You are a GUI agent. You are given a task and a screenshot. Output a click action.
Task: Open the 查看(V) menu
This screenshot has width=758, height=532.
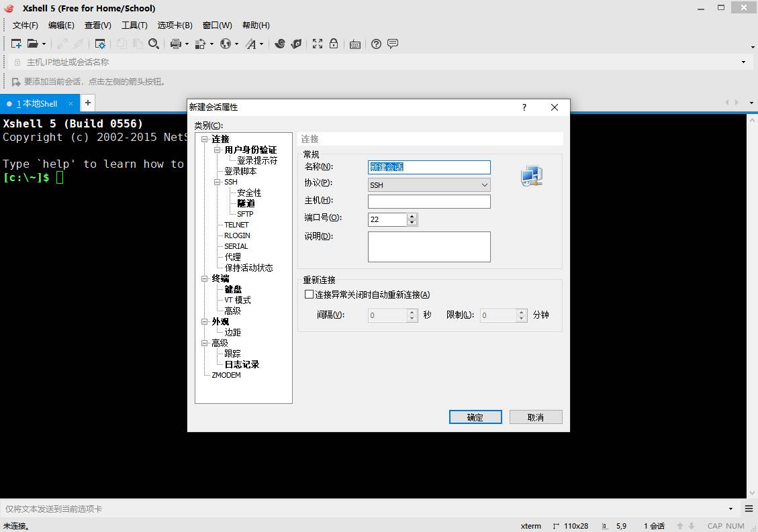[97, 25]
